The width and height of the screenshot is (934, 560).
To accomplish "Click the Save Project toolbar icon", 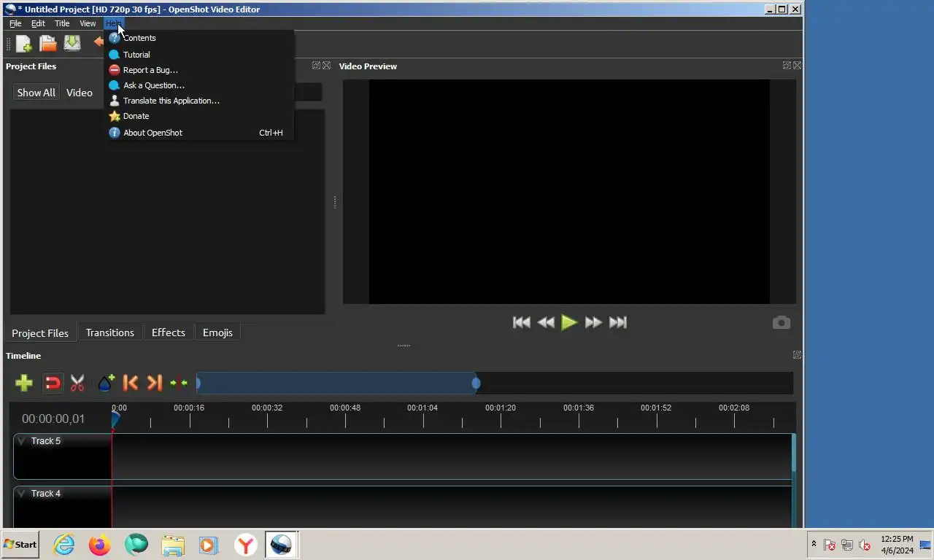I will (72, 44).
